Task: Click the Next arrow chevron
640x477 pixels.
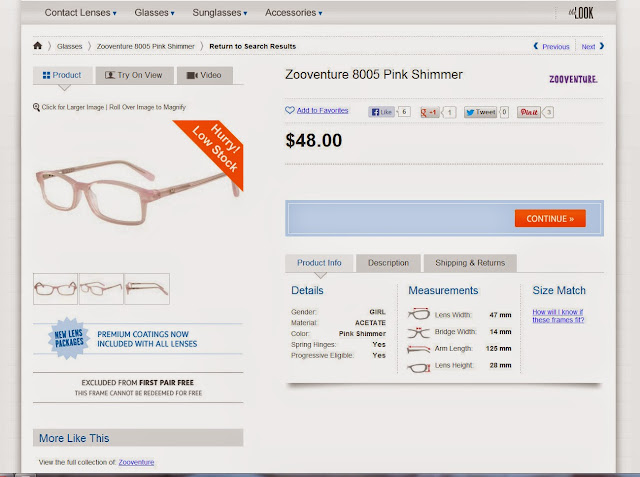Action: pos(602,46)
